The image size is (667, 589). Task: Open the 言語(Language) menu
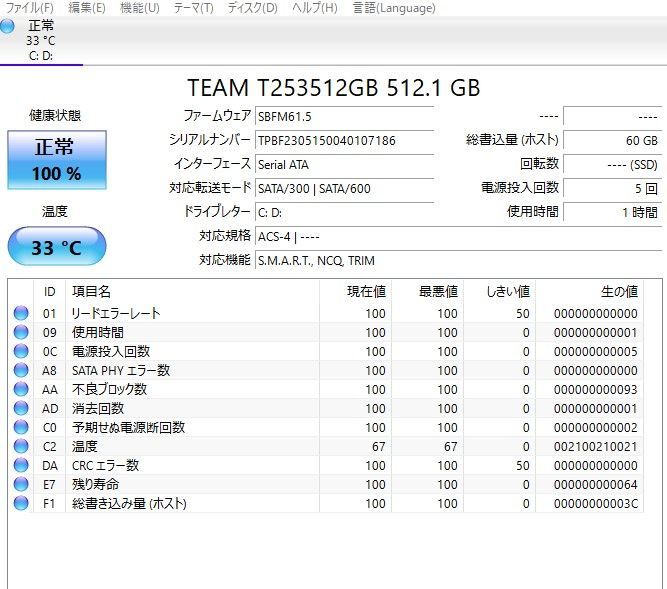click(x=394, y=8)
